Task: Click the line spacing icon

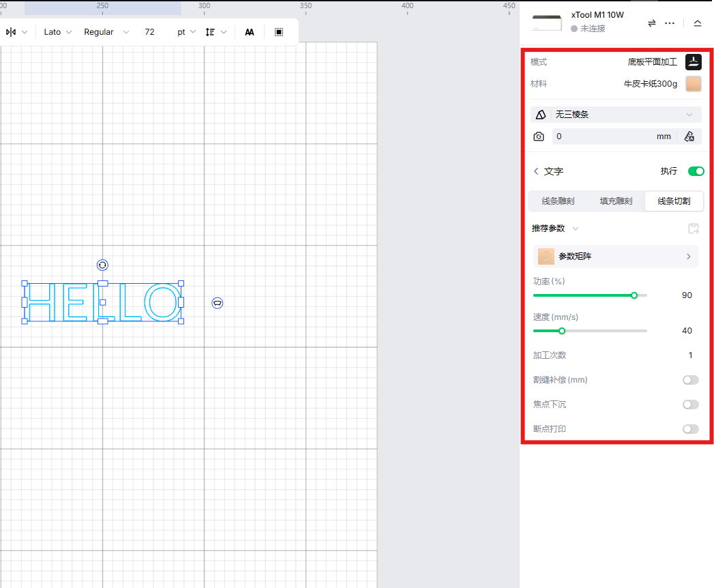Action: 211,32
